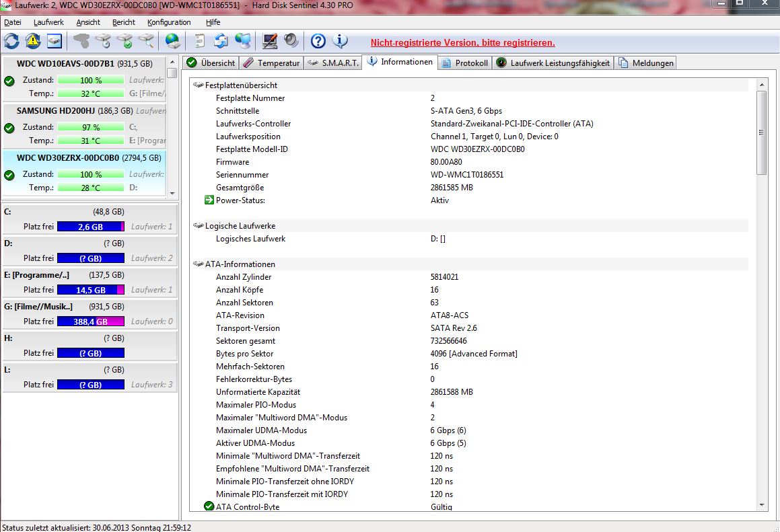Select the WDC WD30EZRX-00DC0B0 drive entry
This screenshot has width=780, height=532.
85,173
